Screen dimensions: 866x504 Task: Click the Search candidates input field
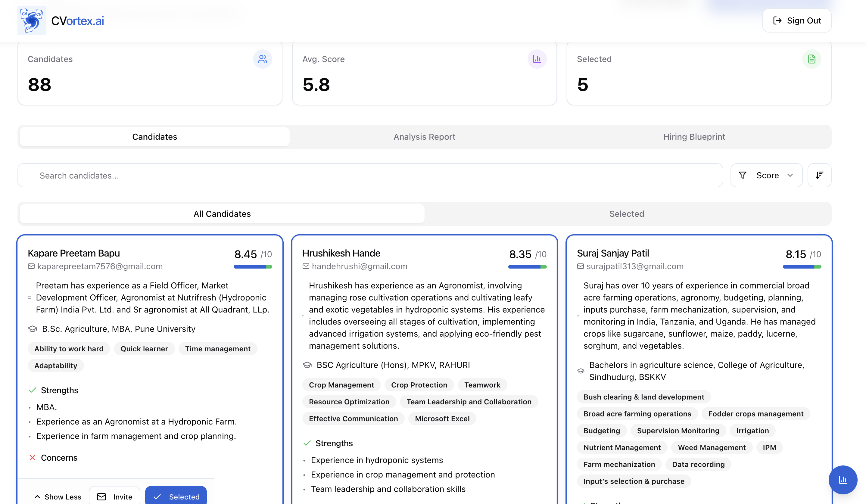coord(370,175)
